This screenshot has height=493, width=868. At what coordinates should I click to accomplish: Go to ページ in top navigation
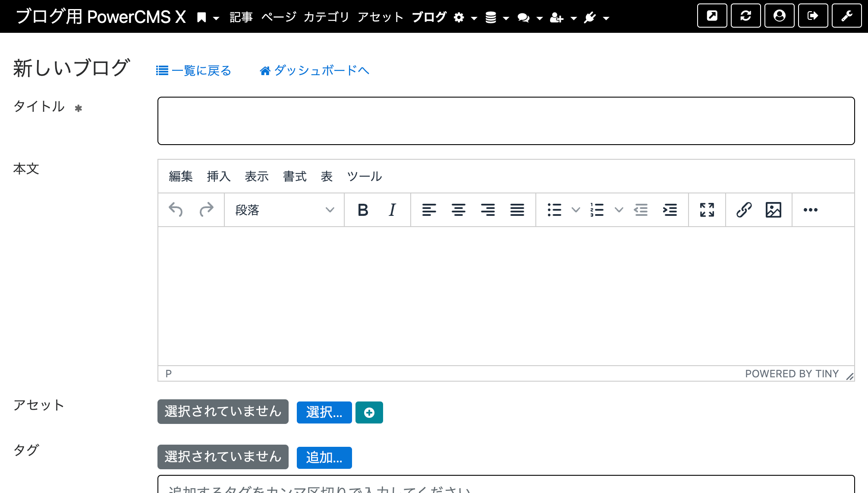279,17
